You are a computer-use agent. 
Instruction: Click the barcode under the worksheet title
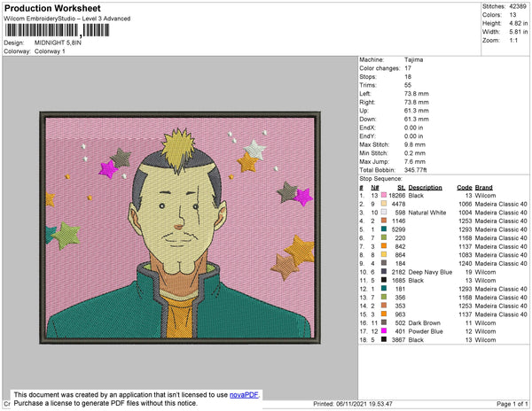coord(57,30)
